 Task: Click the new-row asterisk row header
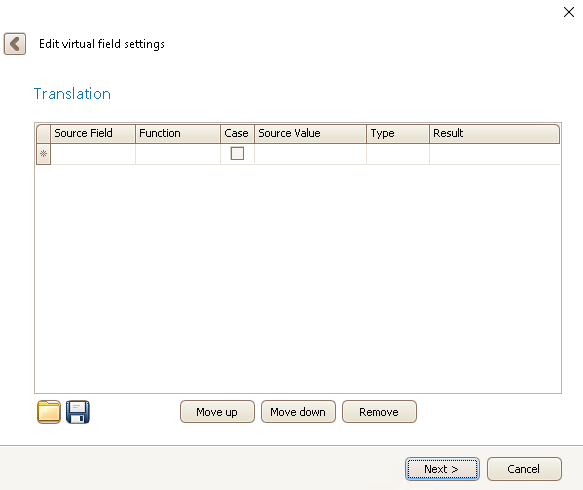click(x=44, y=154)
